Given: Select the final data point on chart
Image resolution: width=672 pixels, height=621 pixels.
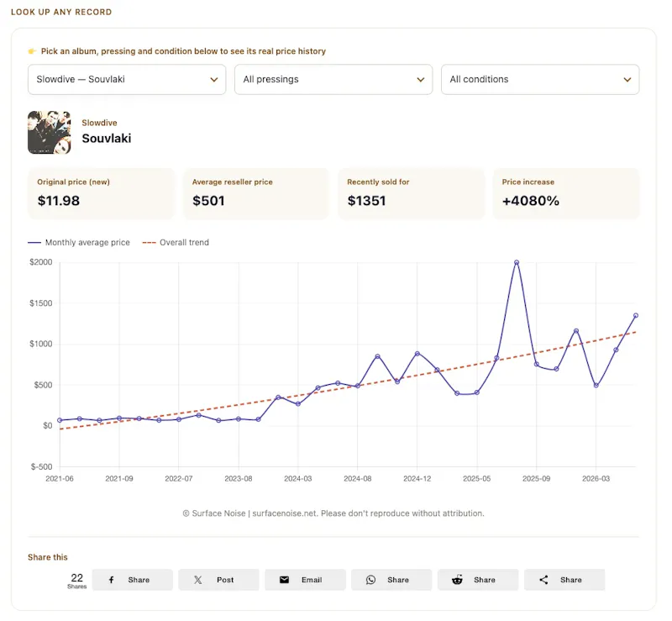Looking at the screenshot, I should 636,315.
